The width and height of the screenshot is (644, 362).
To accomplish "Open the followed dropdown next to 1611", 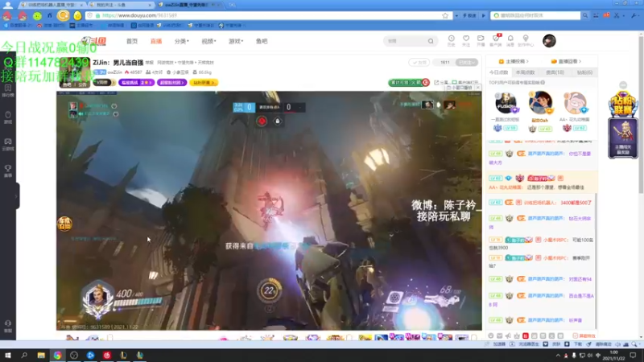I will (x=467, y=63).
